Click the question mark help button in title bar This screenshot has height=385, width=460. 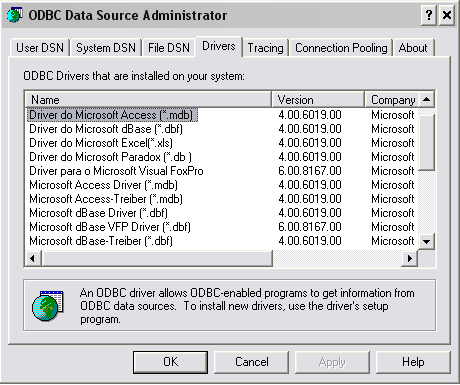(x=429, y=15)
